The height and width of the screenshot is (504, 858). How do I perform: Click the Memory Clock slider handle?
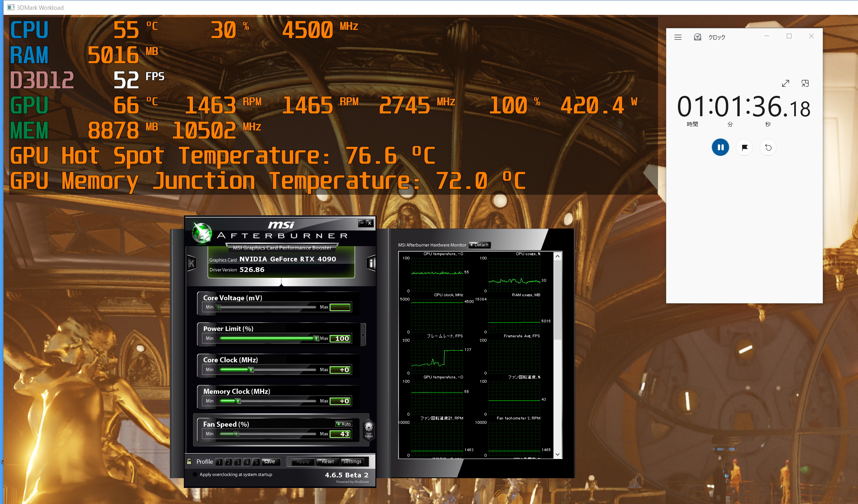(x=238, y=401)
